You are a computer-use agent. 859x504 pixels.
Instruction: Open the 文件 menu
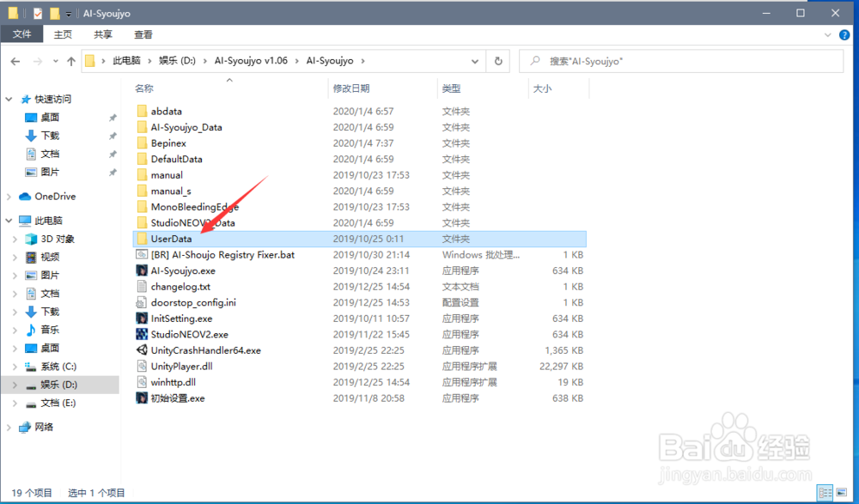(x=21, y=34)
